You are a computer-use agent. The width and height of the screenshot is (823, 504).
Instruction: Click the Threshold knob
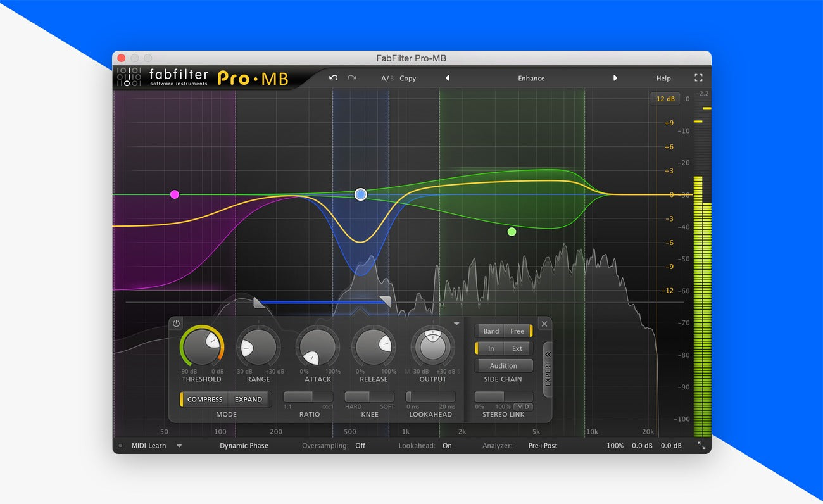201,348
